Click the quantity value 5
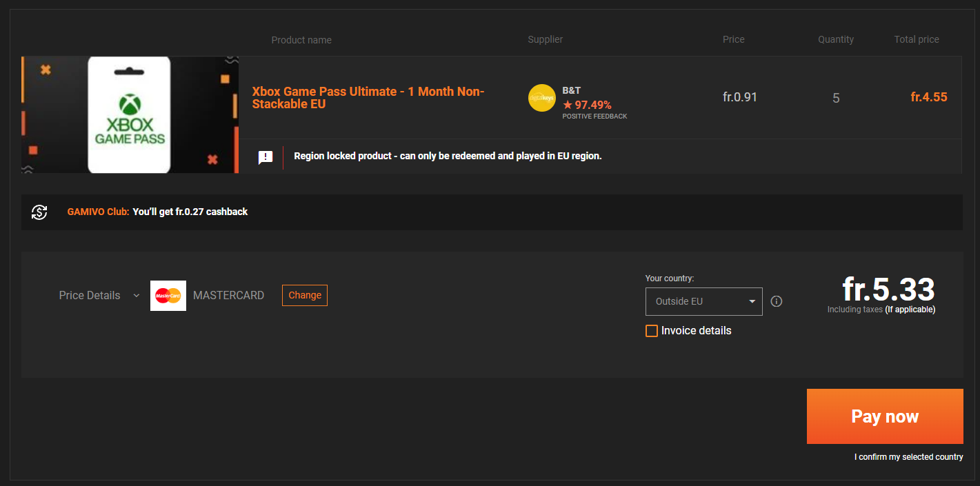The height and width of the screenshot is (486, 980). pyautogui.click(x=836, y=99)
